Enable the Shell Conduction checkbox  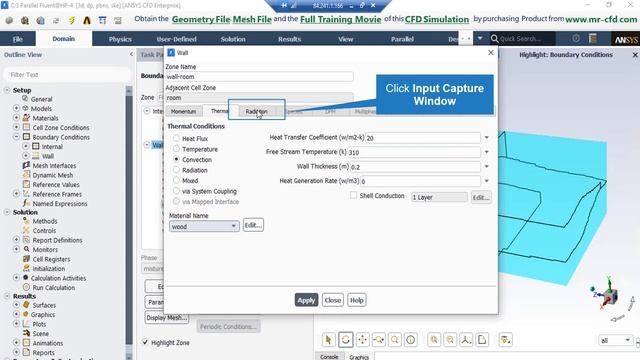point(353,196)
